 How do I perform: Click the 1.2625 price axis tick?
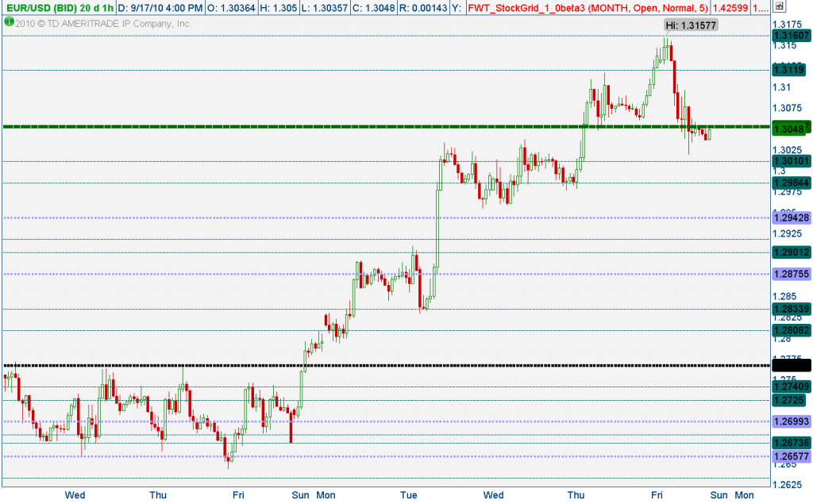click(x=787, y=485)
